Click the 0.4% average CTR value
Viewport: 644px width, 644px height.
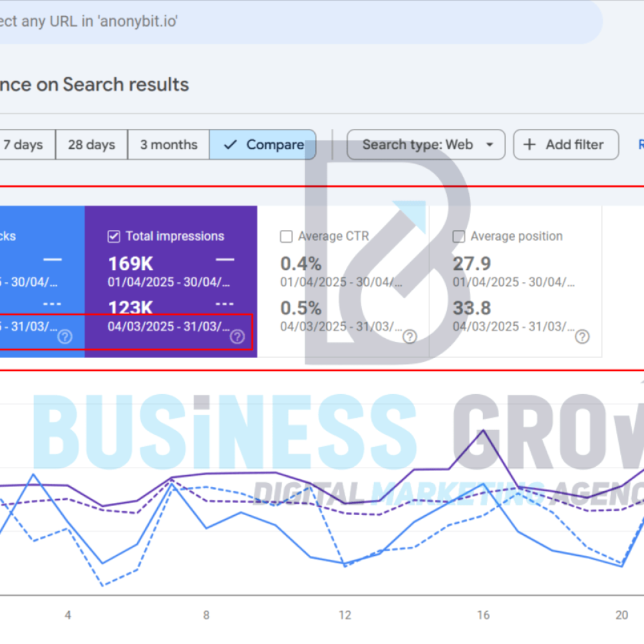pyautogui.click(x=301, y=263)
